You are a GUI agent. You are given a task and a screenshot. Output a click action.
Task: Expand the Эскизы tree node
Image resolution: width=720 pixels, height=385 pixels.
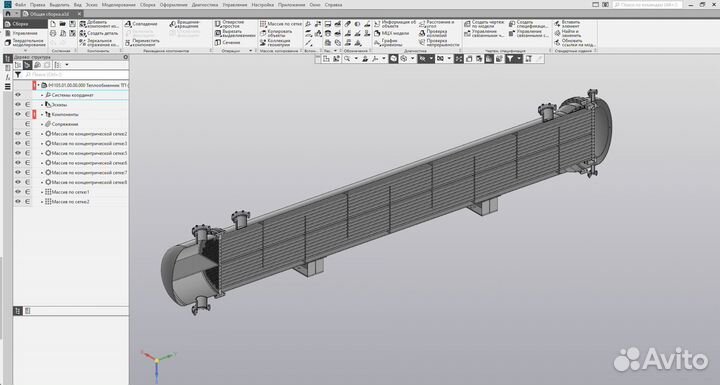click(x=42, y=105)
